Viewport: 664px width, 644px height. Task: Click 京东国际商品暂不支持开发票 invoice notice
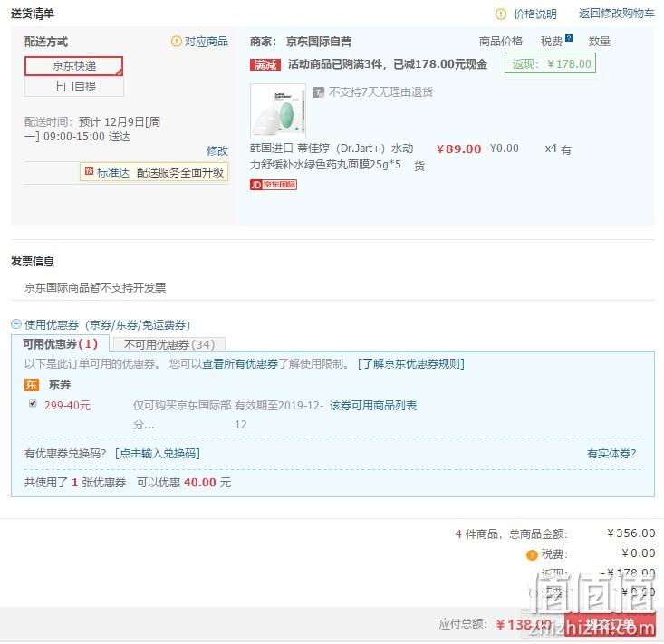coord(95,287)
